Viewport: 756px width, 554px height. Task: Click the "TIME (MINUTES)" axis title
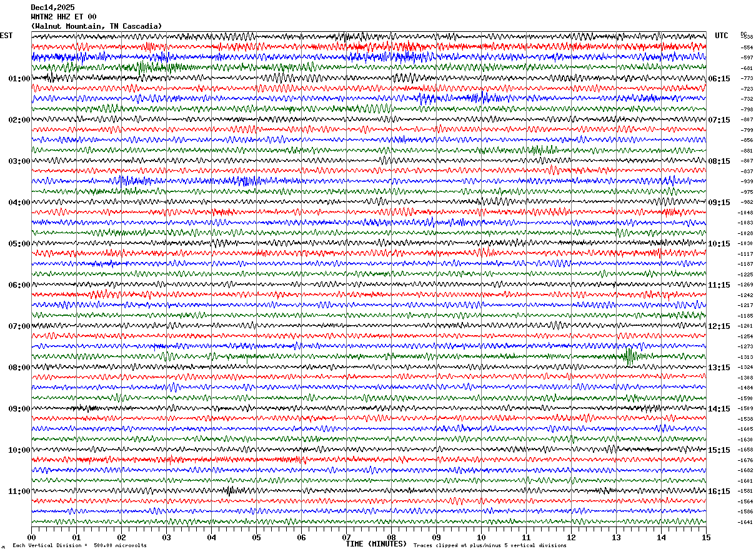tap(376, 543)
